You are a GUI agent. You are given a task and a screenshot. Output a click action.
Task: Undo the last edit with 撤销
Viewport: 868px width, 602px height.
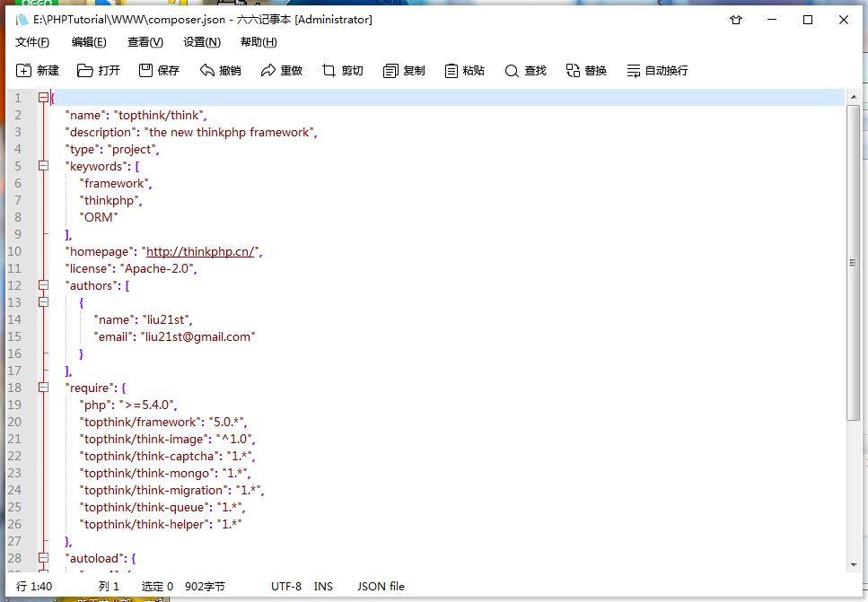[x=207, y=71]
